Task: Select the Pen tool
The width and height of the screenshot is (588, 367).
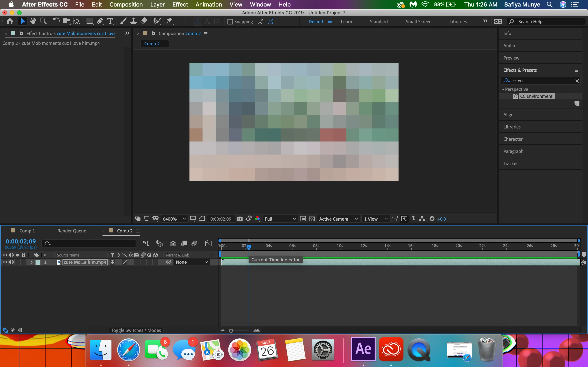Action: point(100,21)
